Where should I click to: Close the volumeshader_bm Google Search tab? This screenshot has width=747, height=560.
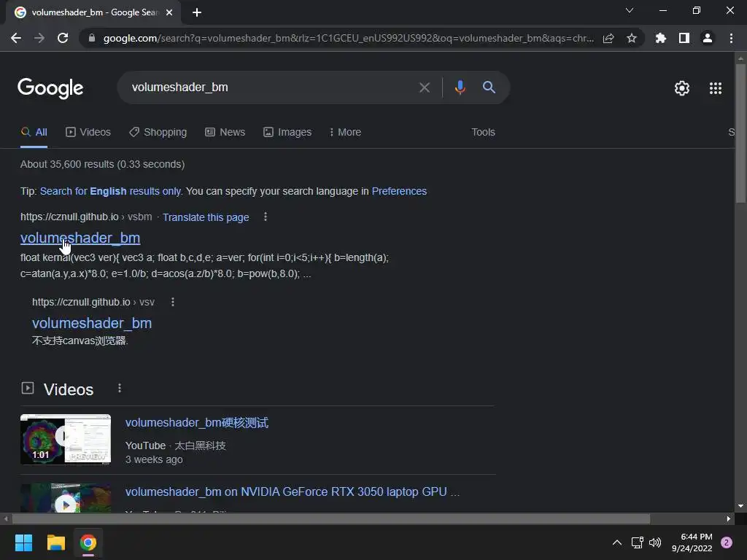tap(169, 12)
